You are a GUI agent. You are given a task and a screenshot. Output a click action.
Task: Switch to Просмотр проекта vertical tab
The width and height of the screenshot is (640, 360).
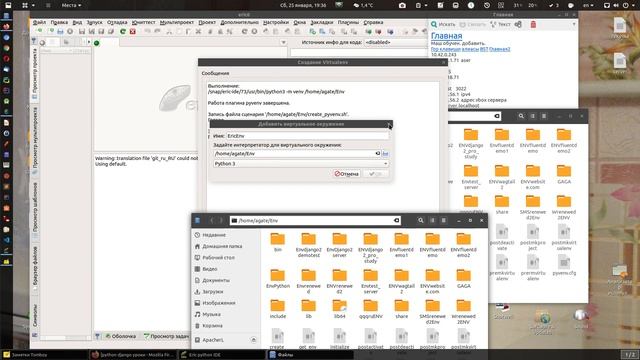(35, 73)
